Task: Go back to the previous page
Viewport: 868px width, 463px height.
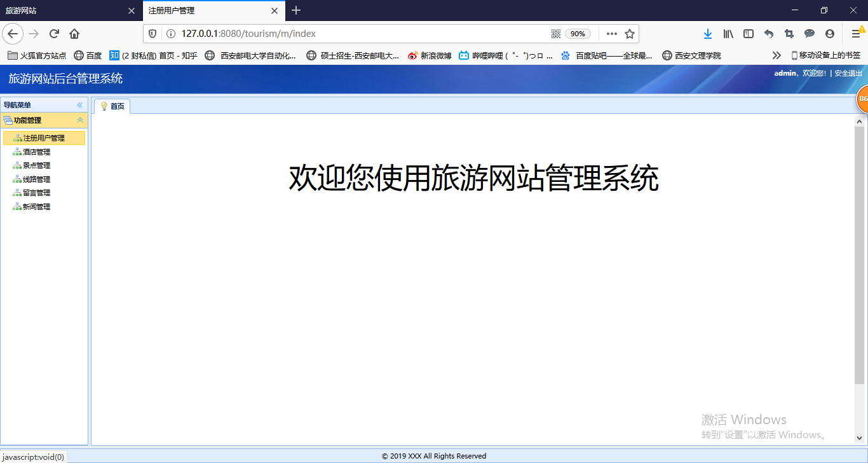Action: 13,34
